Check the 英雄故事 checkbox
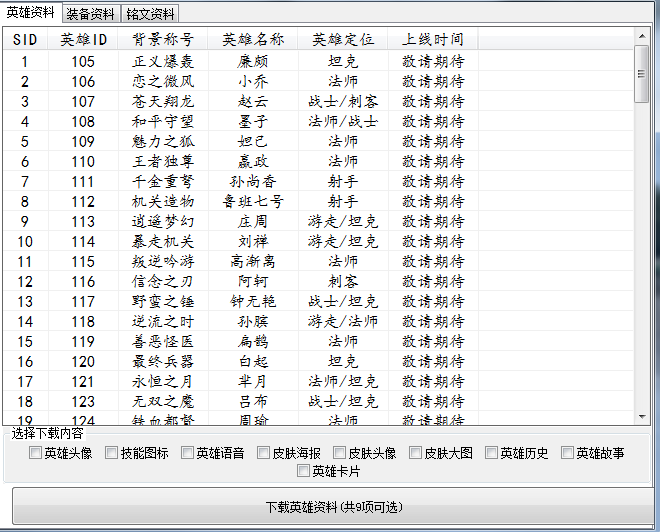 point(568,453)
